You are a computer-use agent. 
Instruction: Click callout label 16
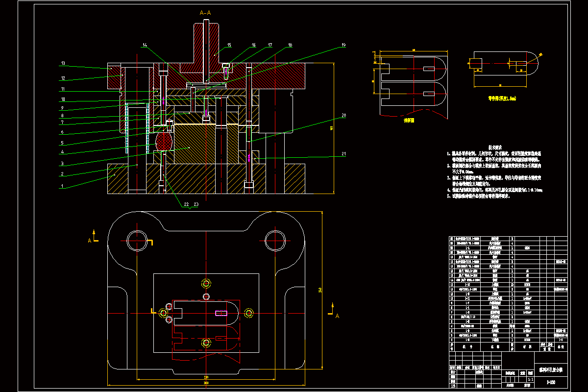pyautogui.click(x=253, y=45)
